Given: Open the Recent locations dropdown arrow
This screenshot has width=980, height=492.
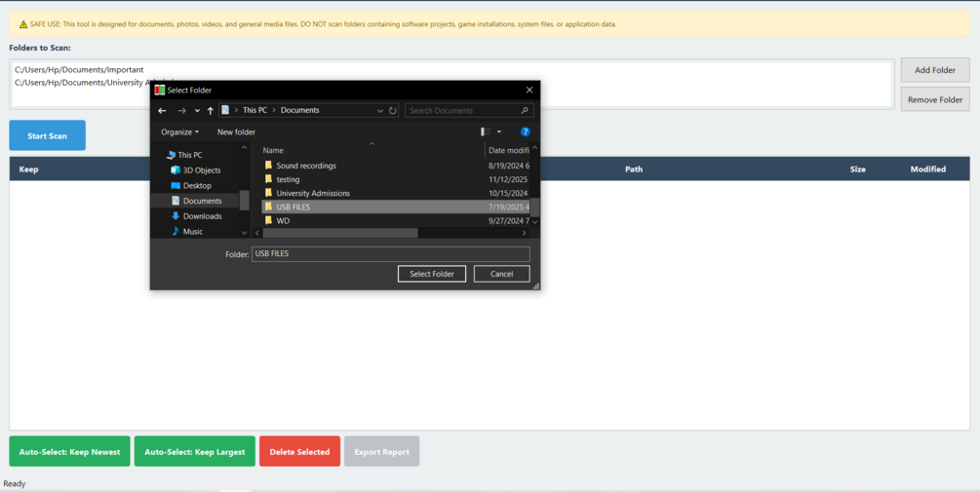Looking at the screenshot, I should pyautogui.click(x=197, y=110).
